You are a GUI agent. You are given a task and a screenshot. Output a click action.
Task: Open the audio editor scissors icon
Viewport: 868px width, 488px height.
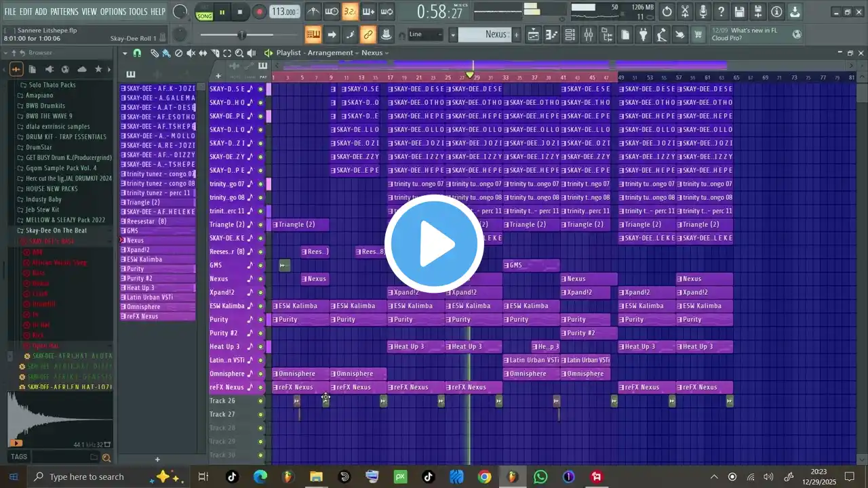point(685,12)
